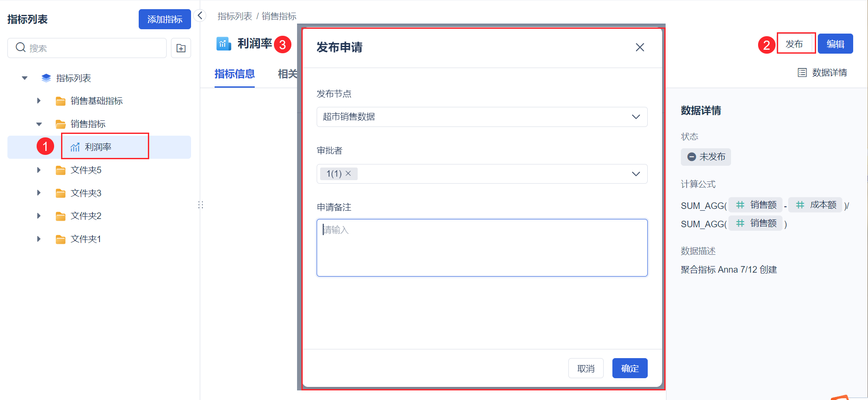Click the 确定 button

click(x=629, y=368)
